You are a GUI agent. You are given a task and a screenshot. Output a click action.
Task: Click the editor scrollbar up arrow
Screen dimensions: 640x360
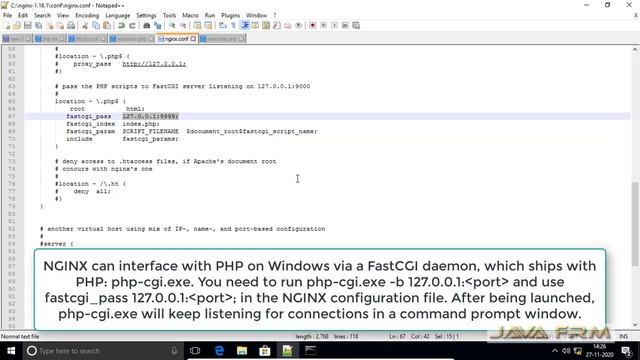tap(635, 49)
